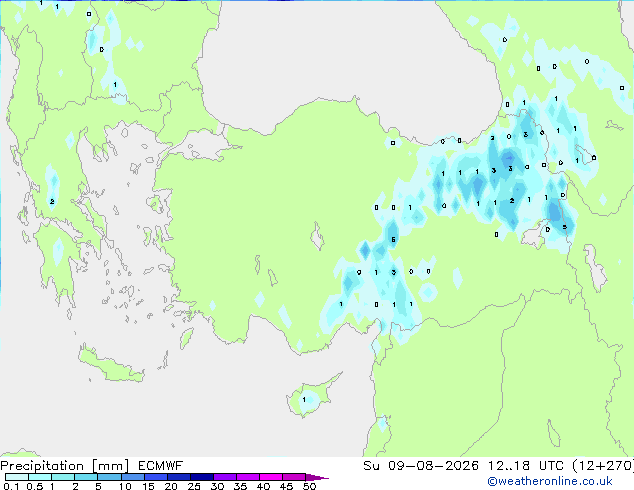
Task: Select the 20–25 mm legend color swatch
Action: 179,477
